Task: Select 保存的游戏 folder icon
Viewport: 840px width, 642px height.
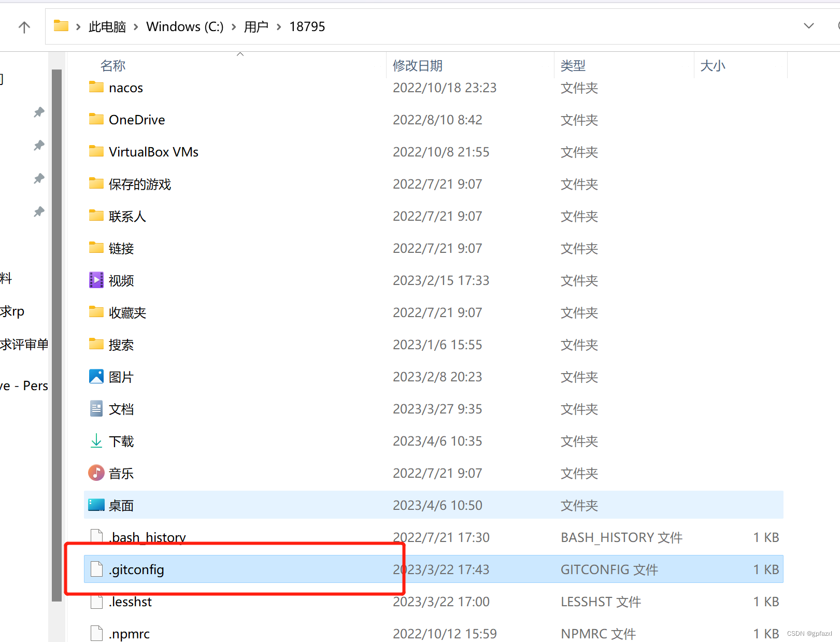Action: [x=96, y=183]
